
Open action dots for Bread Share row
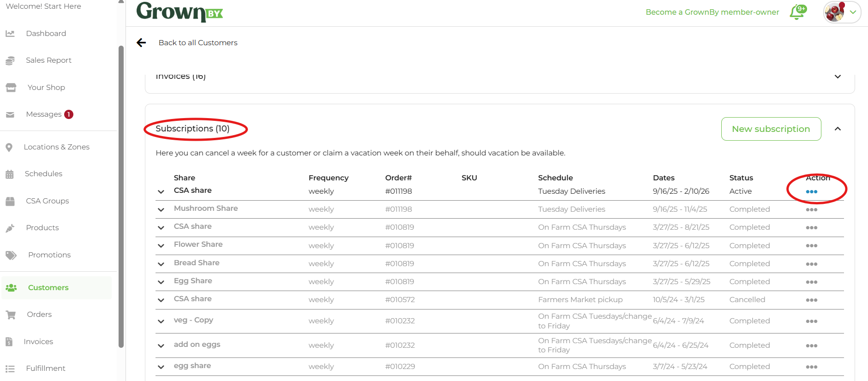[811, 264]
